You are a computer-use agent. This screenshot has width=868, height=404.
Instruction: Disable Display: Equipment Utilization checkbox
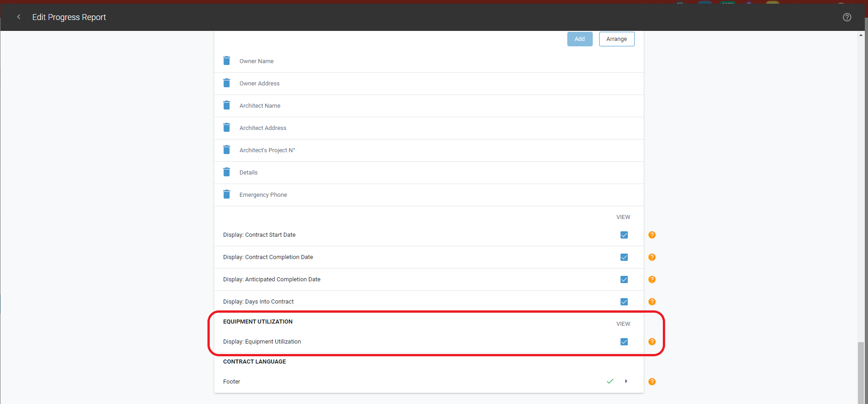(x=624, y=342)
